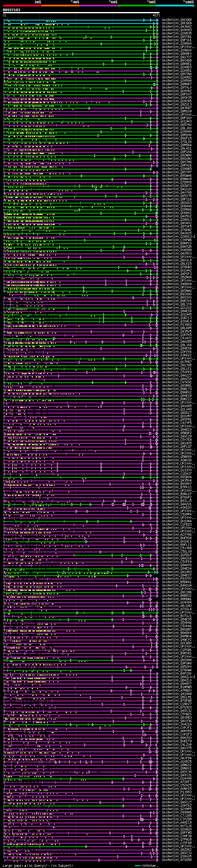The image size is (197, 868).
Task: Open hit UniRef100_Q9STN1
Action: 177,37
